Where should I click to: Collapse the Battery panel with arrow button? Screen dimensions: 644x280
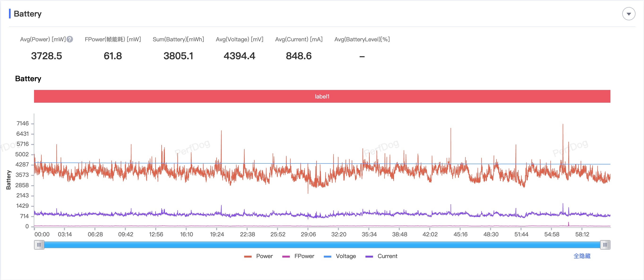(x=628, y=14)
